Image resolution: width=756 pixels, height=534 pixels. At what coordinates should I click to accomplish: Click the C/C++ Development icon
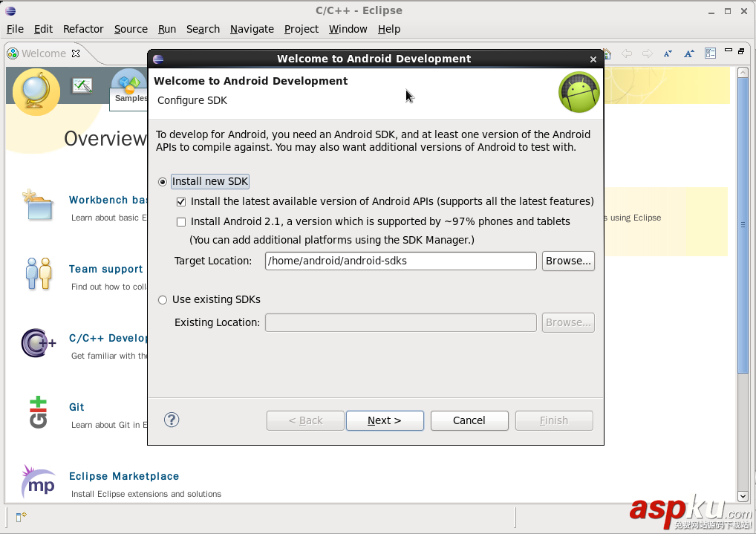(38, 342)
